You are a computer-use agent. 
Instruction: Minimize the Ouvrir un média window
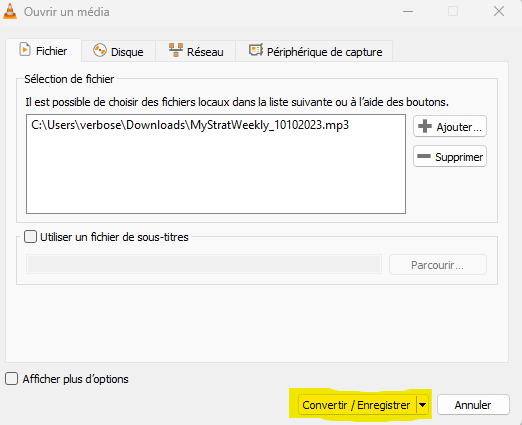(x=408, y=11)
